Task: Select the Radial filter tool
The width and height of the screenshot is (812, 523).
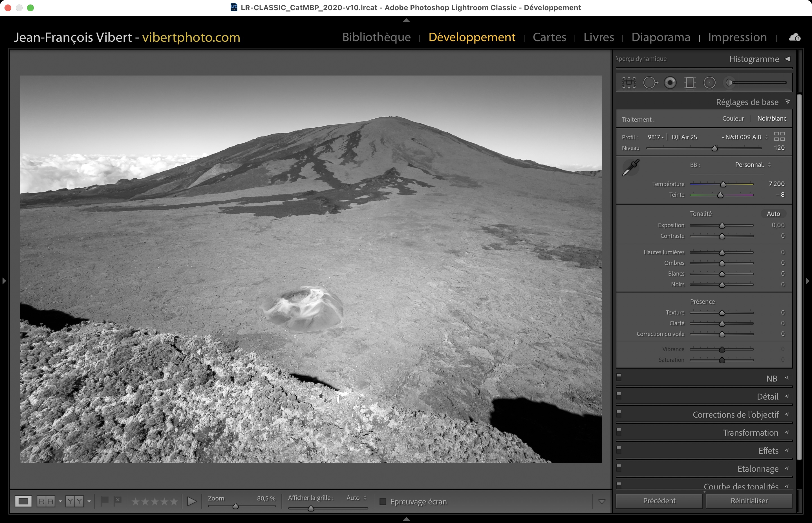Action: point(709,83)
